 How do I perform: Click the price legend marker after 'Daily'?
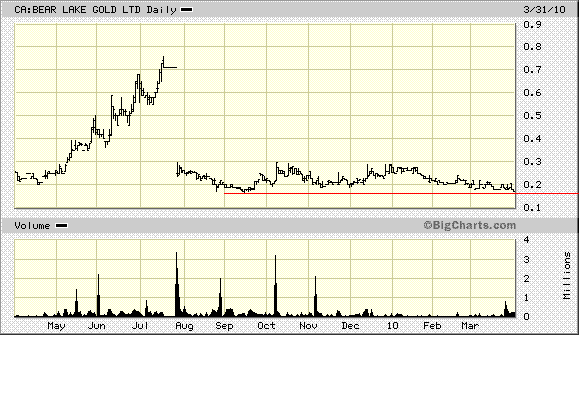click(x=186, y=10)
